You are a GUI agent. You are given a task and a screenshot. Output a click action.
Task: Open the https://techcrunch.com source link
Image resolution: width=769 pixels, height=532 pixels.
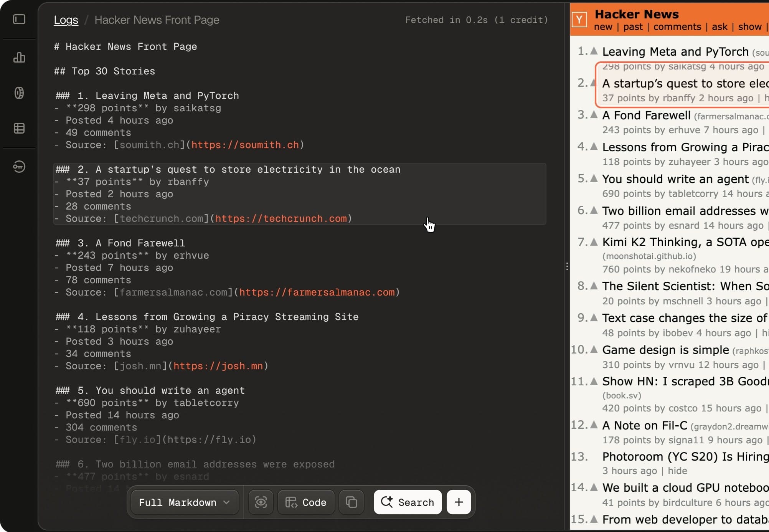pos(281,218)
